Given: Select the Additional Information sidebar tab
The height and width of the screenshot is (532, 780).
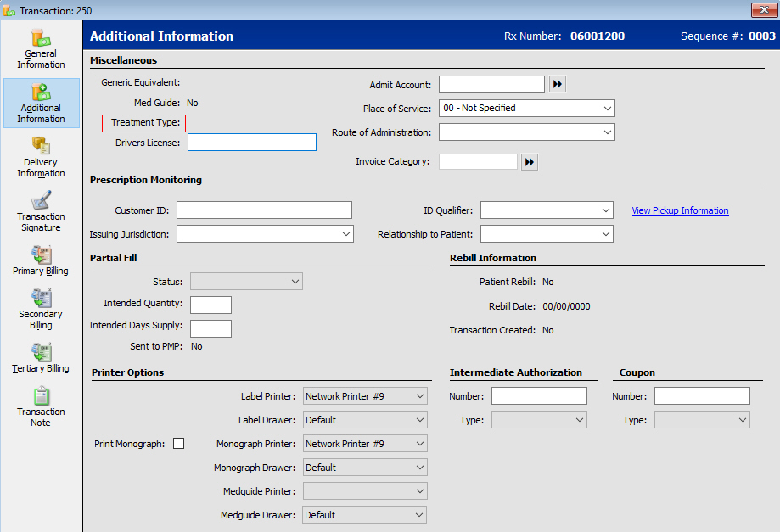Looking at the screenshot, I should (41, 103).
